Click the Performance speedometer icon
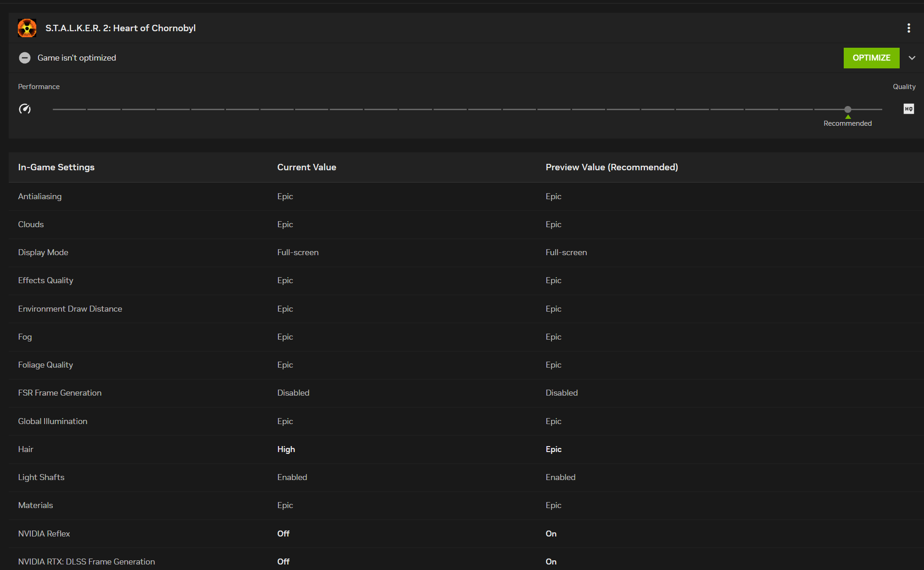 pyautogui.click(x=25, y=109)
